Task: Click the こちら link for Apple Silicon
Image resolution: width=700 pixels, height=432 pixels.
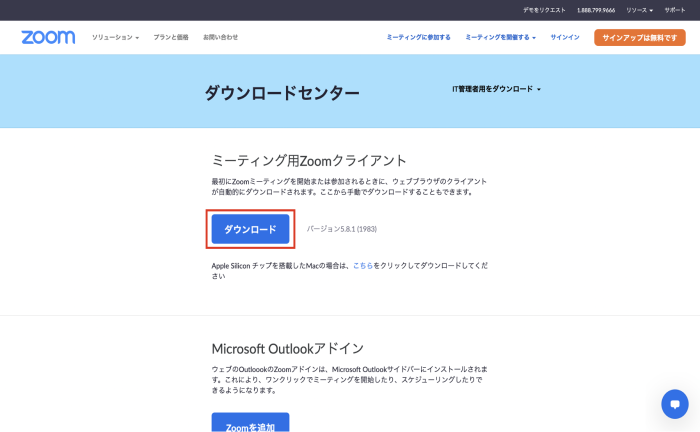Action: (363, 266)
